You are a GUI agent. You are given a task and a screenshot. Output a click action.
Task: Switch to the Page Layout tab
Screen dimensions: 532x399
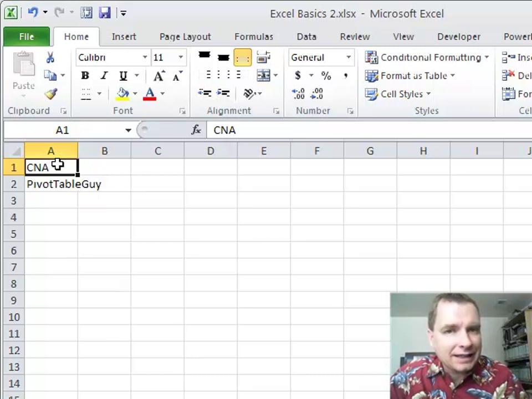185,37
